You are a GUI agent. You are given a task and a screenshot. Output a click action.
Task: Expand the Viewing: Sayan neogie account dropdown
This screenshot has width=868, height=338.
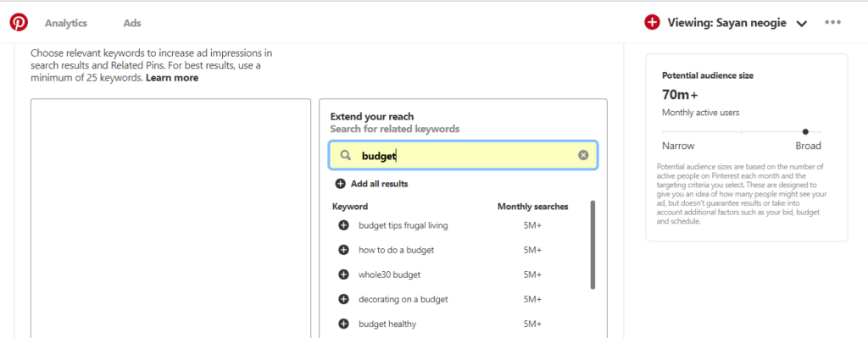802,24
